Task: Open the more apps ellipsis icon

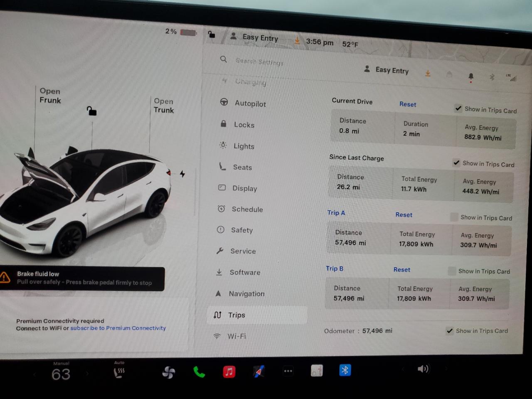Action: click(x=288, y=371)
